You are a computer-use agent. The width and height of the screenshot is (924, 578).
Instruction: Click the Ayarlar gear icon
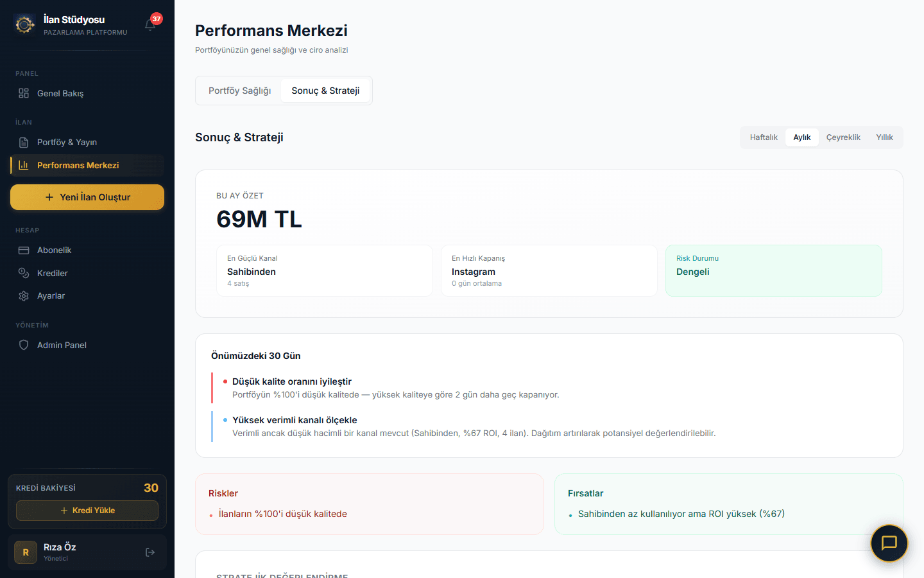click(24, 296)
